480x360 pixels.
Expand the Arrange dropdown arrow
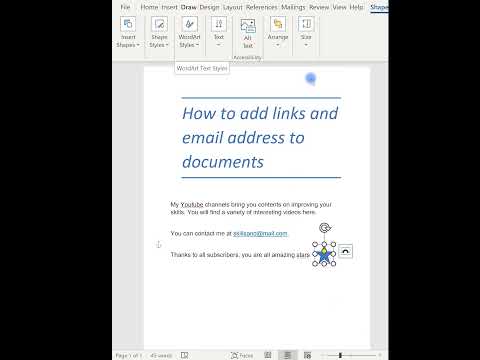[x=278, y=45]
